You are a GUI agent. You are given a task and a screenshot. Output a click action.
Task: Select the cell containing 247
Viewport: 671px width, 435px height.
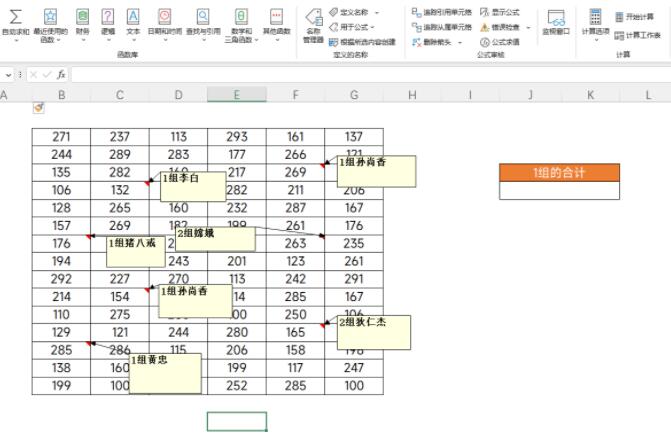(354, 368)
